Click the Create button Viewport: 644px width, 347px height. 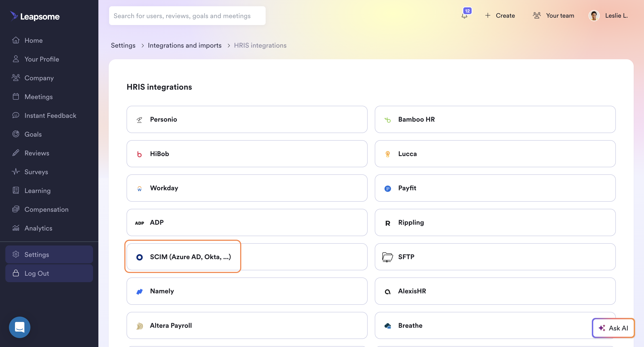[x=500, y=15]
